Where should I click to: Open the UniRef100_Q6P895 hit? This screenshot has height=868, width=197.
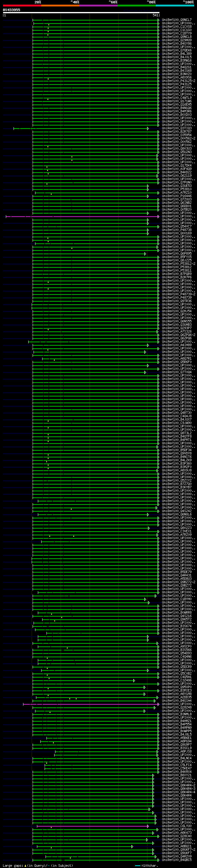coord(176,254)
